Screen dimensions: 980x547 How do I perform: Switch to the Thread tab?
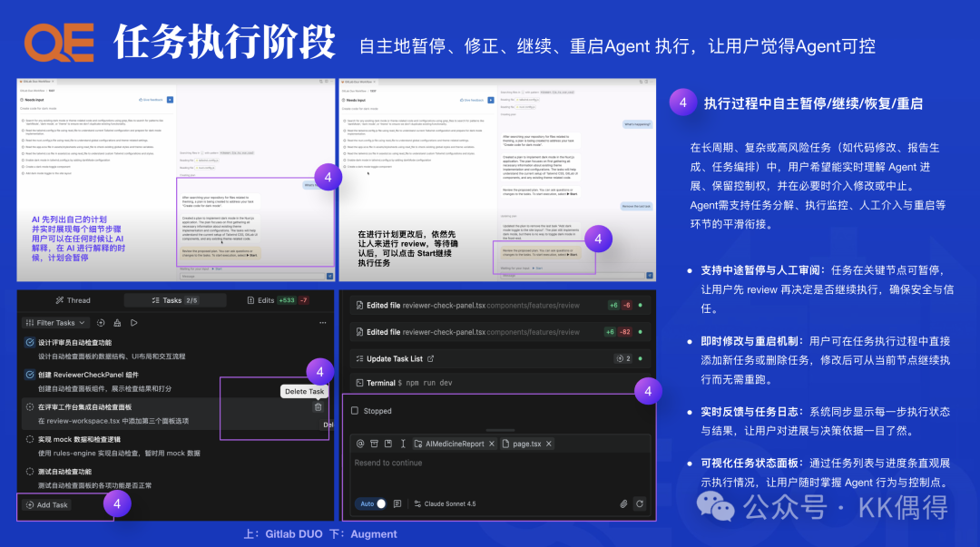(x=73, y=300)
